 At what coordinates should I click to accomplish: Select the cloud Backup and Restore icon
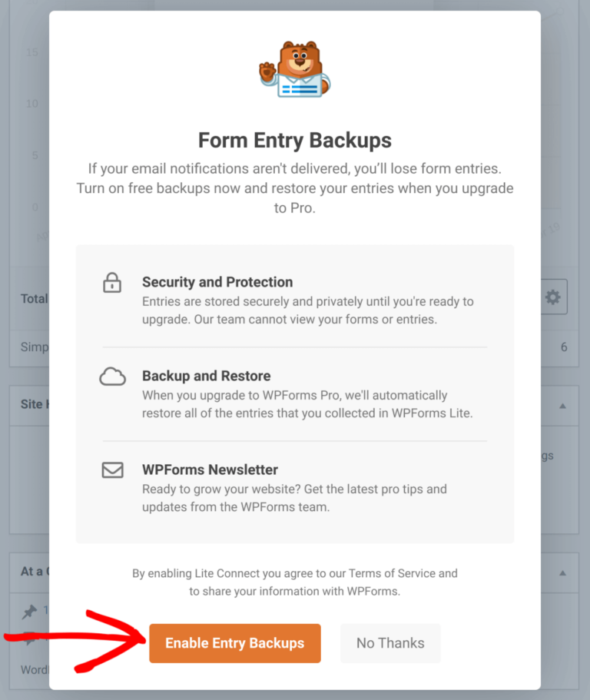pos(112,377)
